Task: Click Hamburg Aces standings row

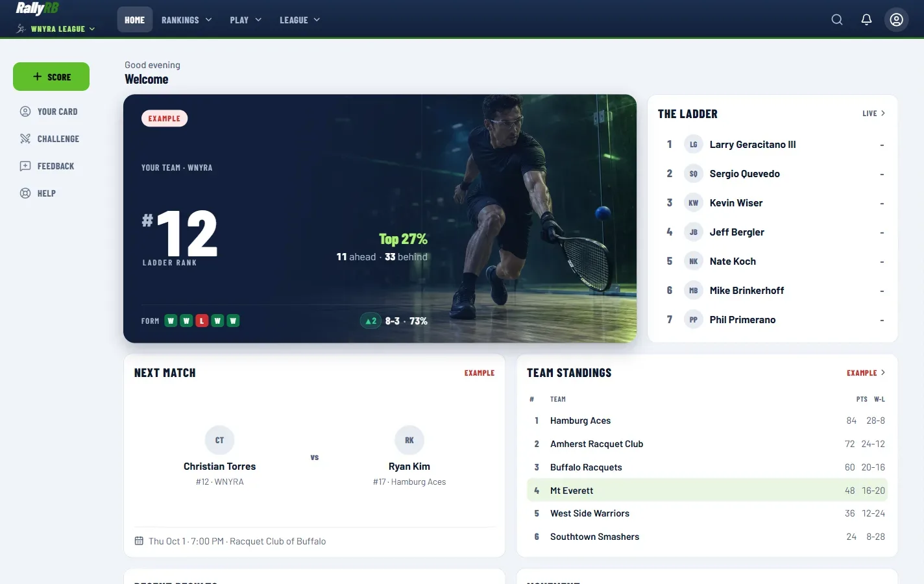Action: coord(707,421)
